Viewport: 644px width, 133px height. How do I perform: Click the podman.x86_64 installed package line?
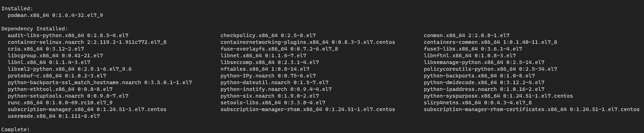(55, 15)
